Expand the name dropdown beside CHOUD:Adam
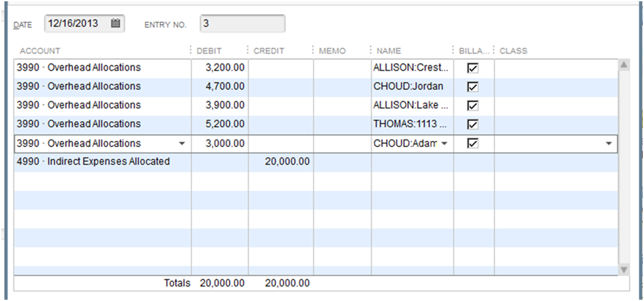Image resolution: width=644 pixels, height=301 pixels. (x=445, y=143)
